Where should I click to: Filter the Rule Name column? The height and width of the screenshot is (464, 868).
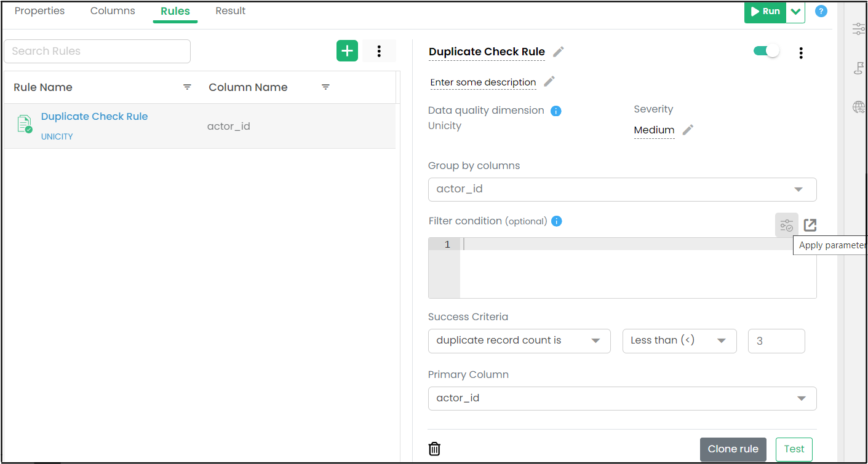point(188,87)
